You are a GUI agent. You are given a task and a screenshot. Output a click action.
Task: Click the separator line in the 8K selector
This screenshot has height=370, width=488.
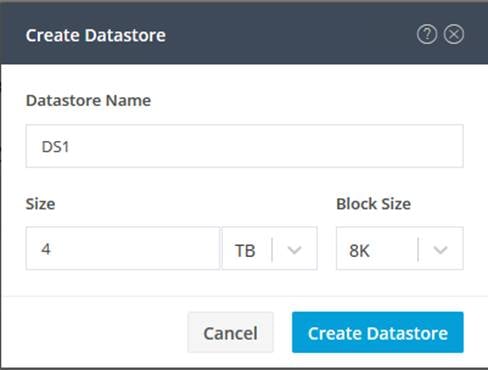pyautogui.click(x=418, y=249)
